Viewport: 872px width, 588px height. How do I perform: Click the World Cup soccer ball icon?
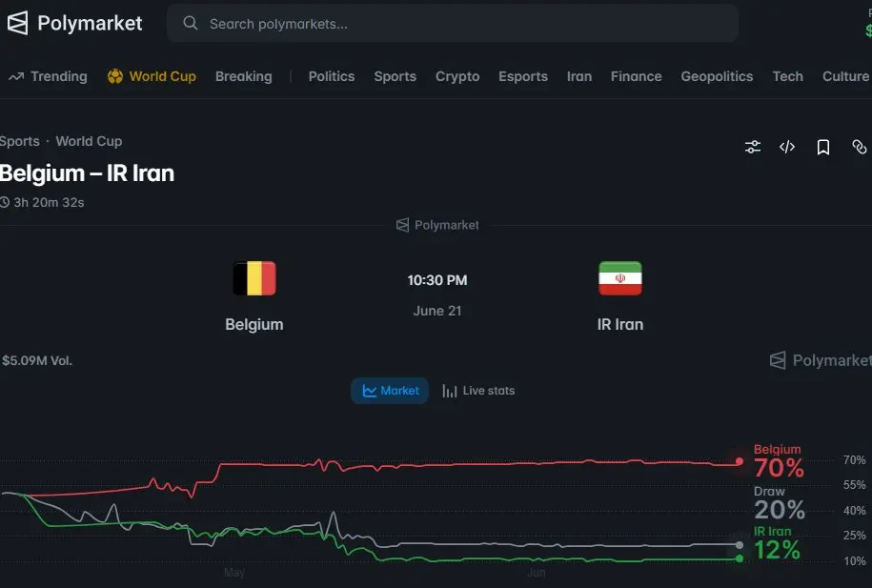point(115,76)
